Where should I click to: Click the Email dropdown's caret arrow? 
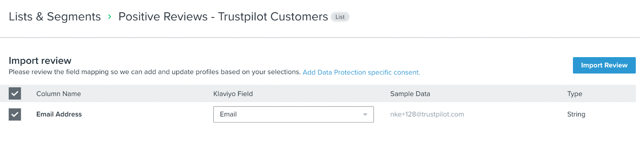365,115
